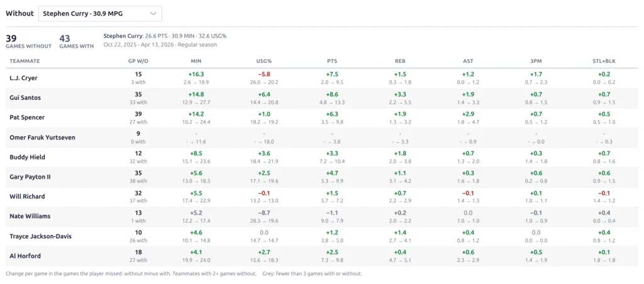
Task: Click Gui Santos's +8.6 PTS value
Action: (x=332, y=94)
